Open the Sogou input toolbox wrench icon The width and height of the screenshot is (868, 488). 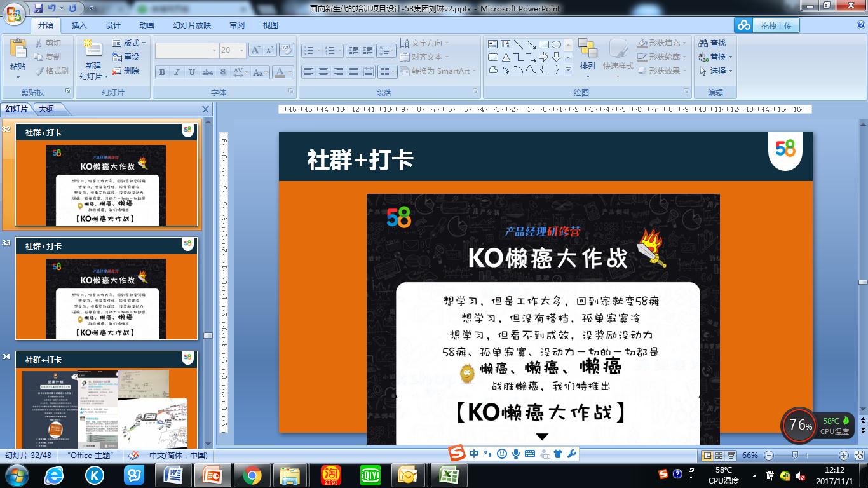point(571,454)
